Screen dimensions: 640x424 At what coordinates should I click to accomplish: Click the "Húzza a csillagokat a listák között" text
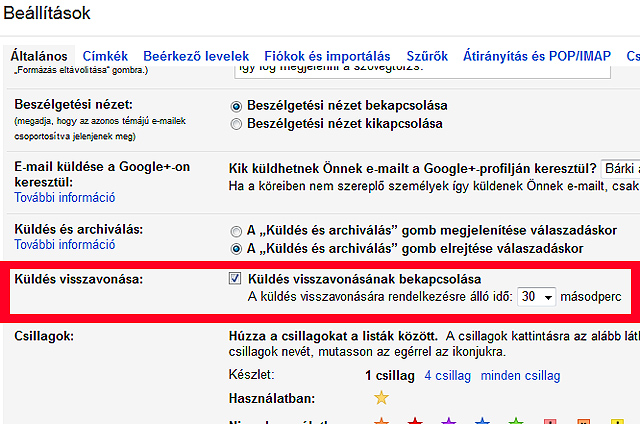333,336
